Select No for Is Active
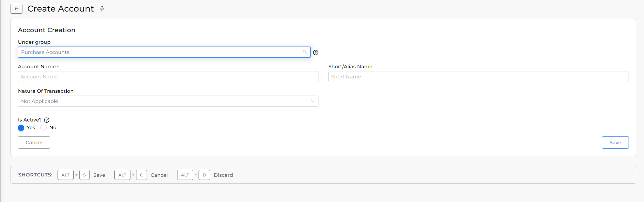644x202 pixels. pos(43,128)
